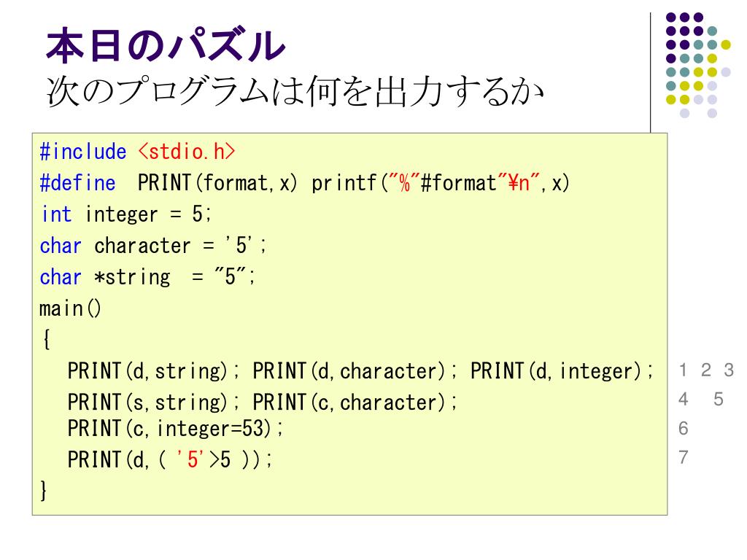Click the PRINT(d,string) statement

click(x=153, y=371)
